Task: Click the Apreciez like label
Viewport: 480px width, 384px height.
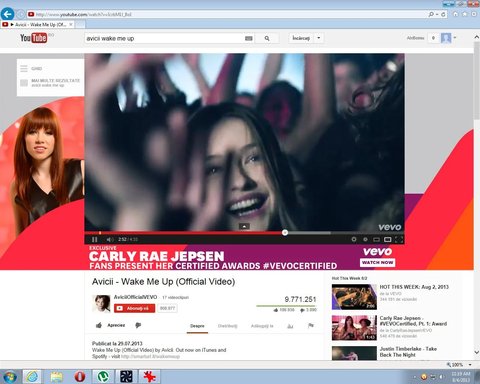Action: tap(116, 325)
